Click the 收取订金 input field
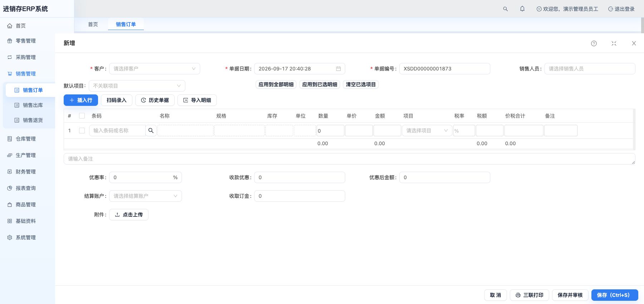The width and height of the screenshot is (644, 304). [300, 196]
